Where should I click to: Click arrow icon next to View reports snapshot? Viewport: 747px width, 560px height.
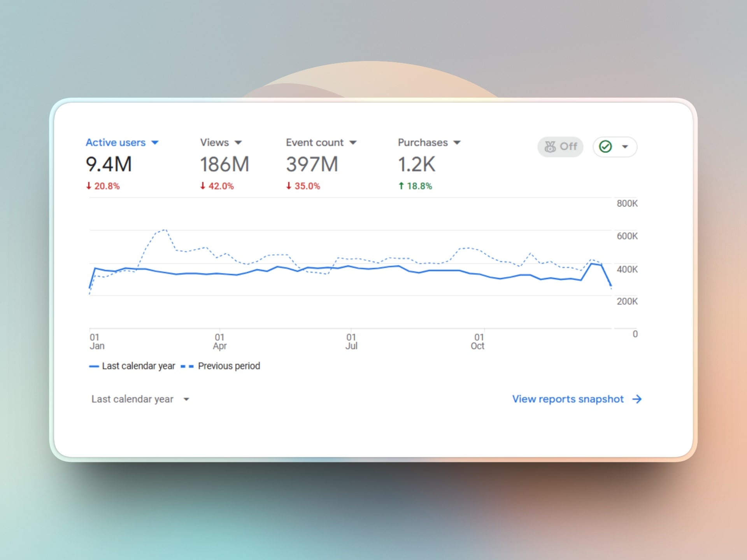click(x=637, y=399)
